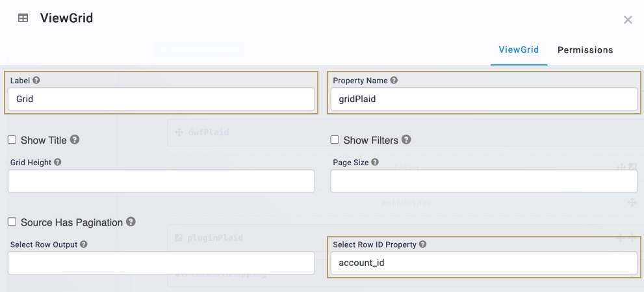Open help icon beside Grid Height
The image size is (644, 292).
pyautogui.click(x=57, y=162)
